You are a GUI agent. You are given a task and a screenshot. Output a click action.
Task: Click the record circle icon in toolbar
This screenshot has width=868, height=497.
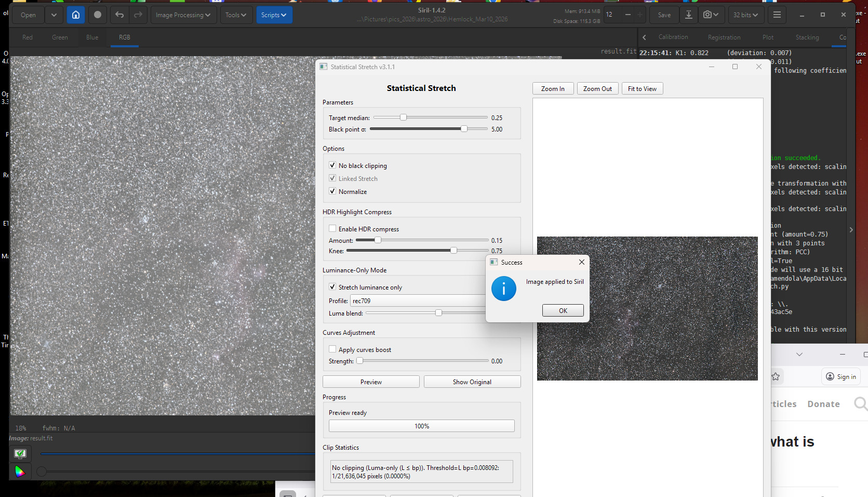(x=98, y=15)
